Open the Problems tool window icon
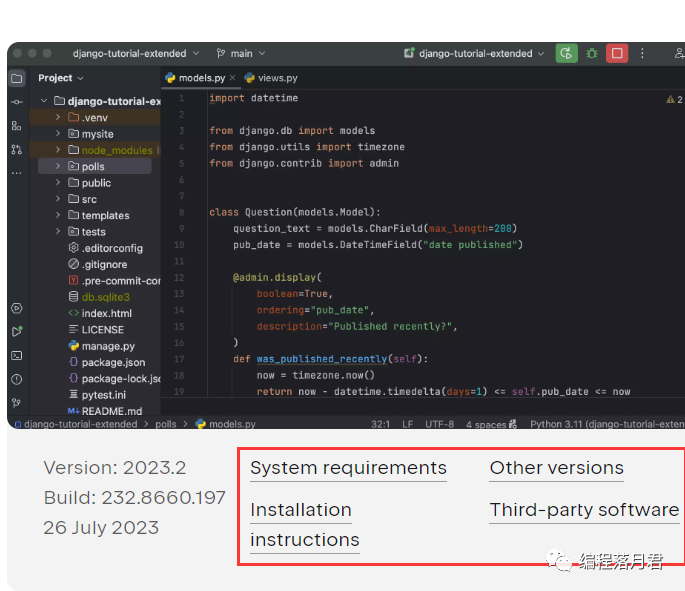The height and width of the screenshot is (591, 685). tap(17, 379)
